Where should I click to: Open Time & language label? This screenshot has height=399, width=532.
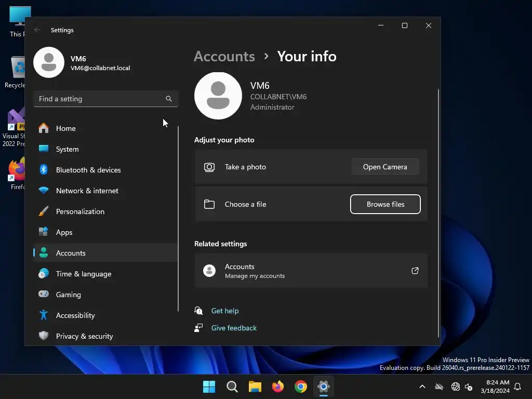click(84, 274)
